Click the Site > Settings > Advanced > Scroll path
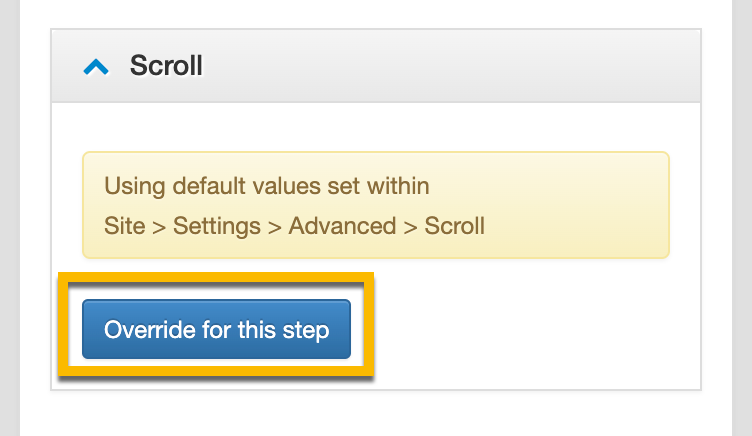Image resolution: width=752 pixels, height=436 pixels. coord(294,225)
